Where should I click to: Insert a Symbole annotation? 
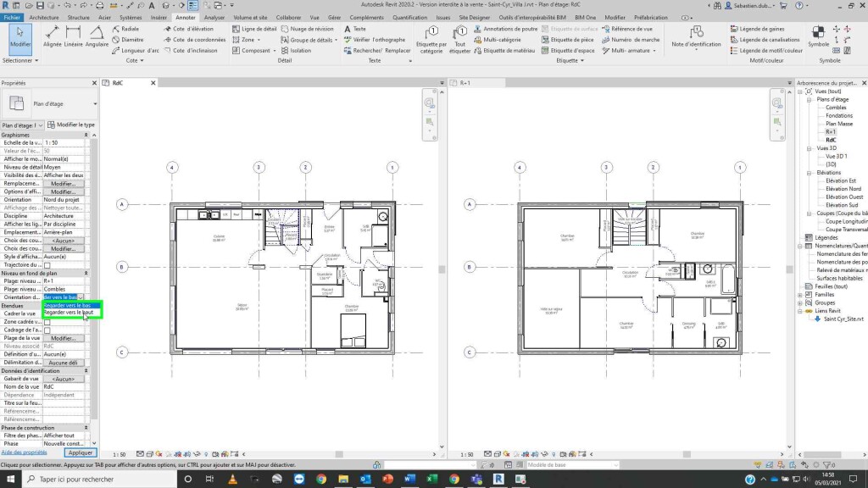(818, 36)
